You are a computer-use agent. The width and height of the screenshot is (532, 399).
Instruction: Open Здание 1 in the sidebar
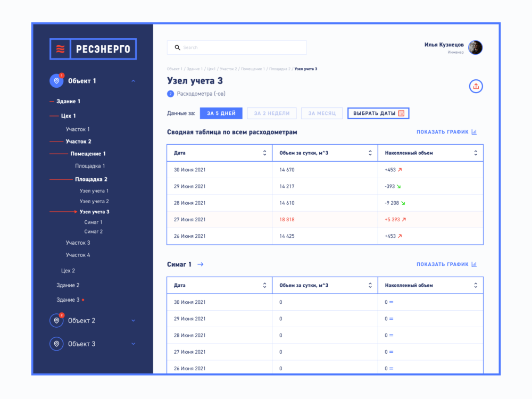[68, 102]
